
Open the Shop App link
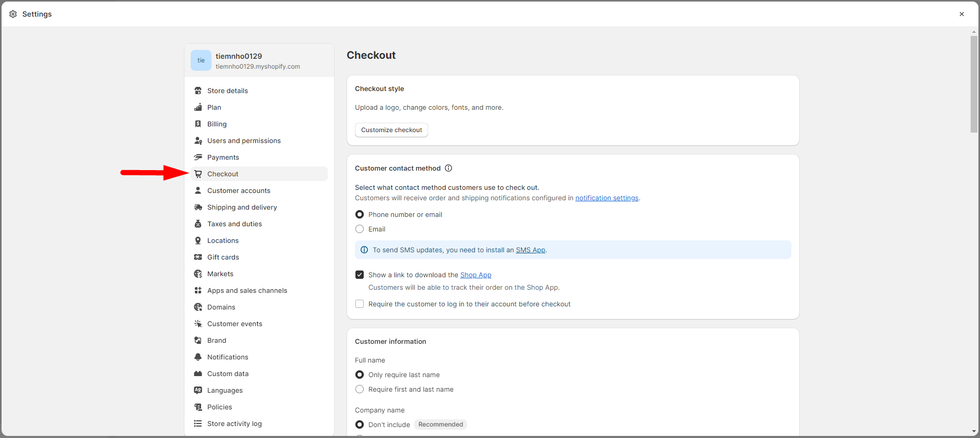coord(475,275)
